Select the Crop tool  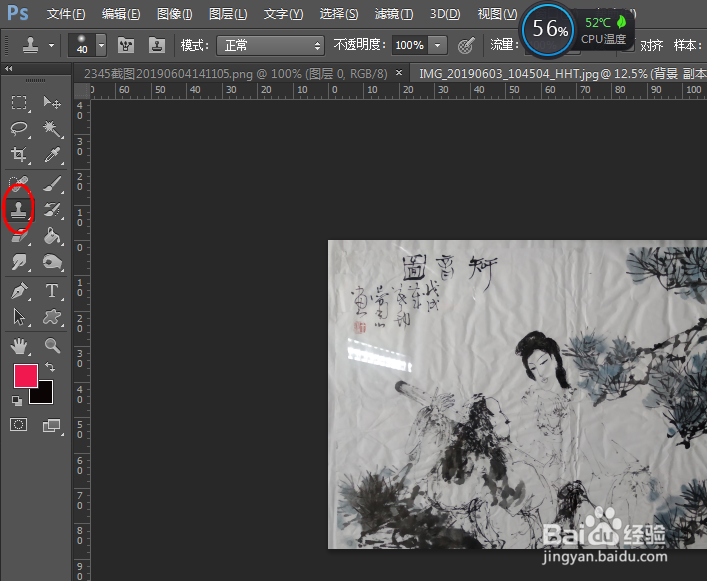(19, 155)
